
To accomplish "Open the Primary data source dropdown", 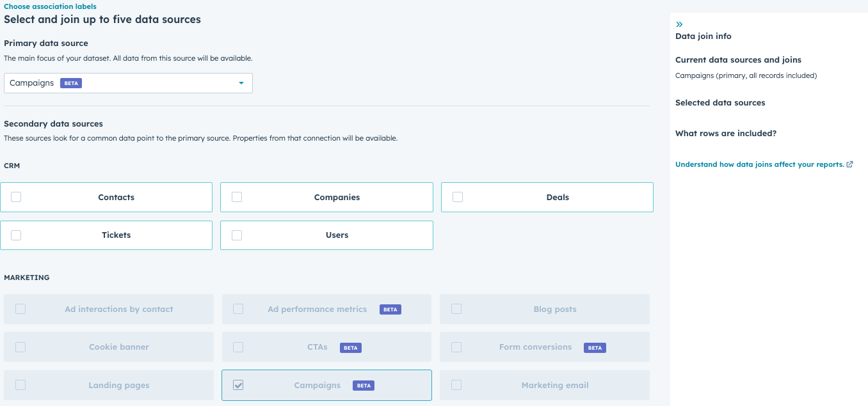I will (128, 82).
